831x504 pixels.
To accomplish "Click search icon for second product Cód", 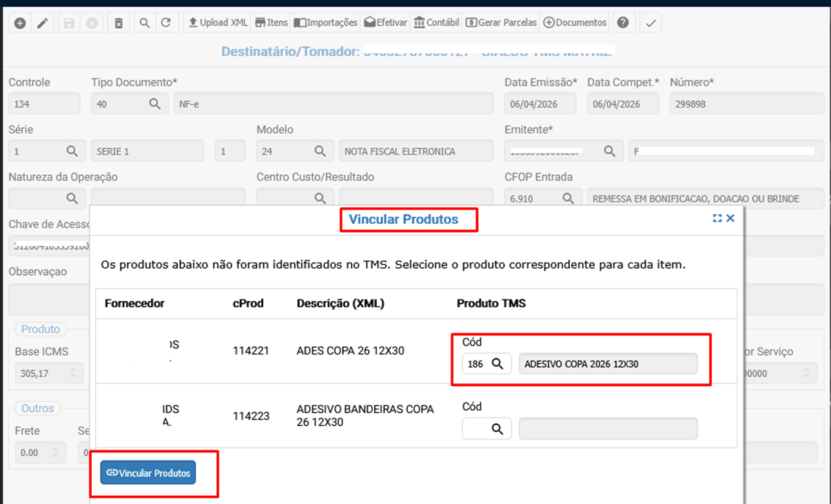I will click(x=497, y=429).
